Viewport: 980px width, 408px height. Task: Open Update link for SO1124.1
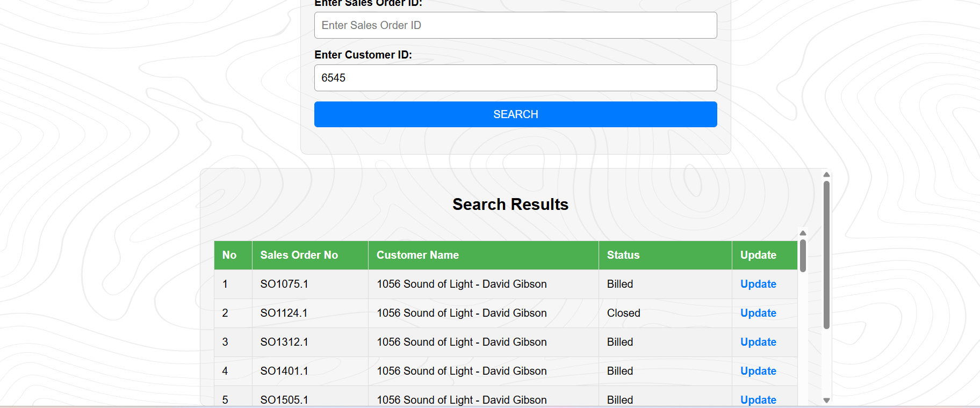pos(758,313)
